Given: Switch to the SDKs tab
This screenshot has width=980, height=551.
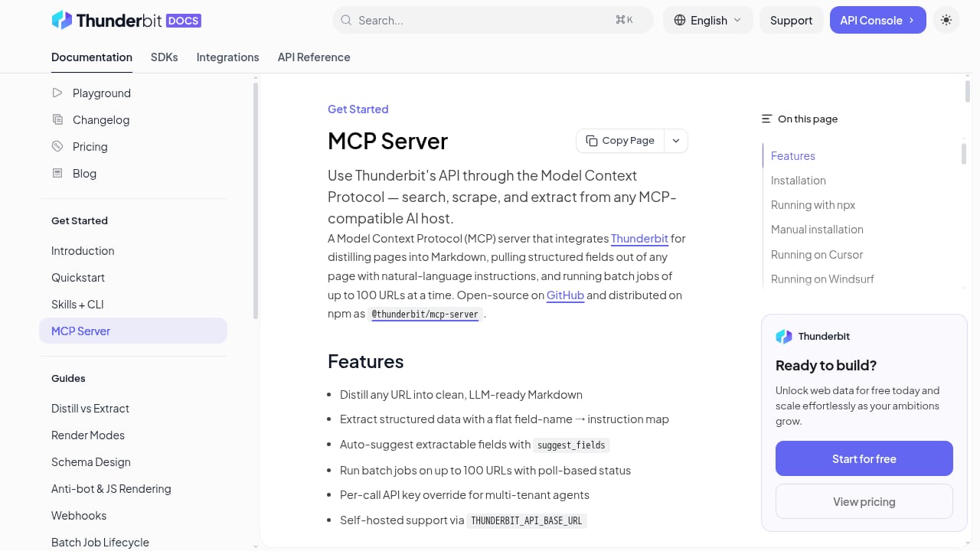Looking at the screenshot, I should point(165,57).
